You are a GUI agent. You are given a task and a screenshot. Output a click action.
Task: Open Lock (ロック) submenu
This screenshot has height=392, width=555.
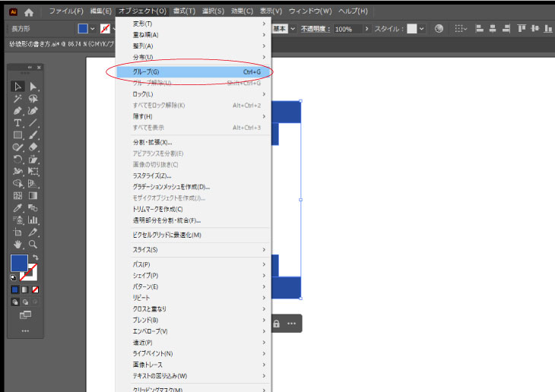click(193, 94)
